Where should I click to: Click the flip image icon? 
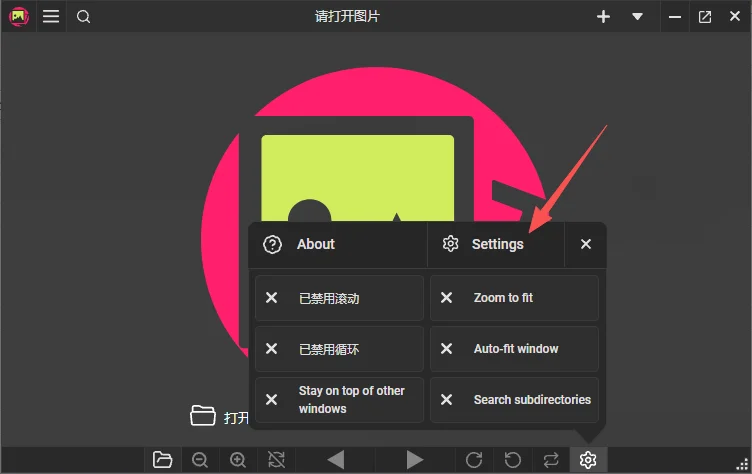551,460
